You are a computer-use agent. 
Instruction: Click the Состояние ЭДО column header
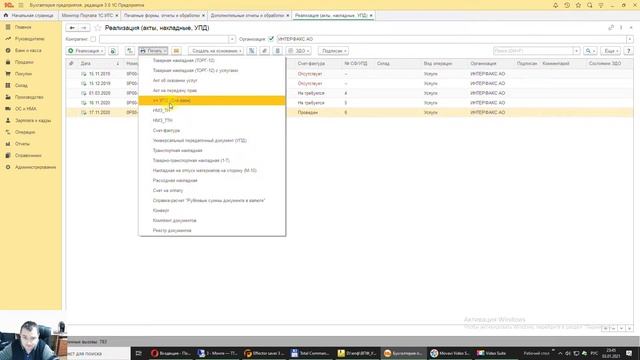[604, 64]
